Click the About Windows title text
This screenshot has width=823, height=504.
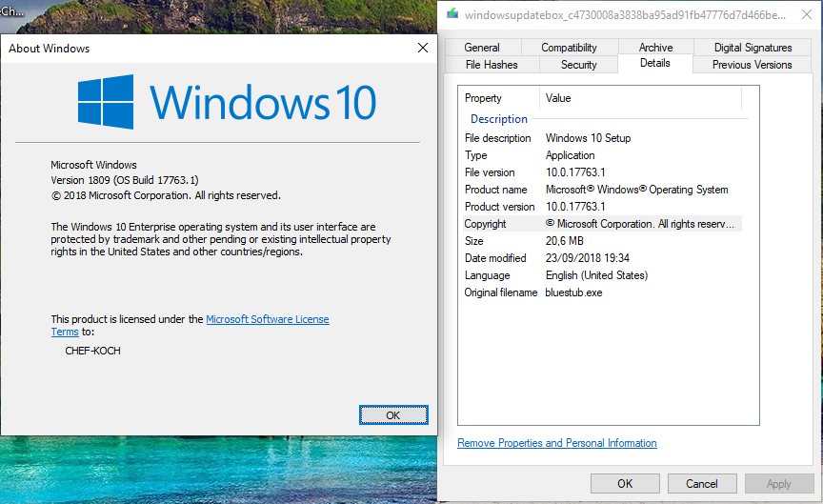[50, 49]
